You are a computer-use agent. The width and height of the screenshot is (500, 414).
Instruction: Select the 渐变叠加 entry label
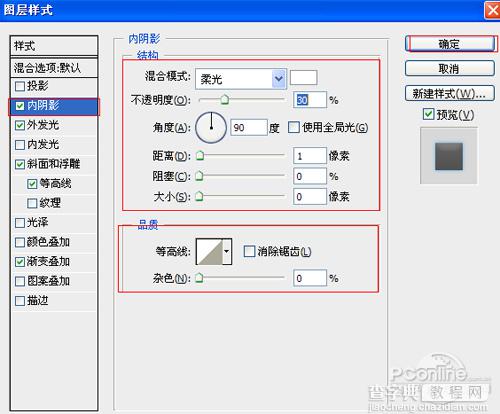click(49, 262)
